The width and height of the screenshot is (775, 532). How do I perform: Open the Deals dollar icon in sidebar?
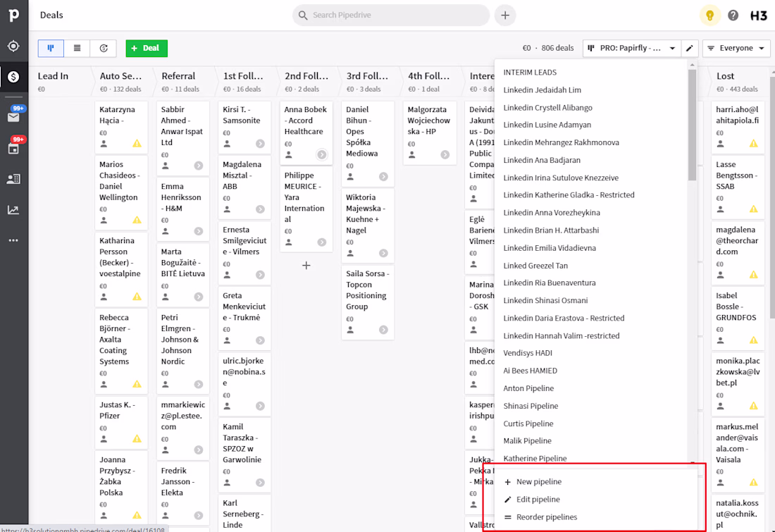13,77
